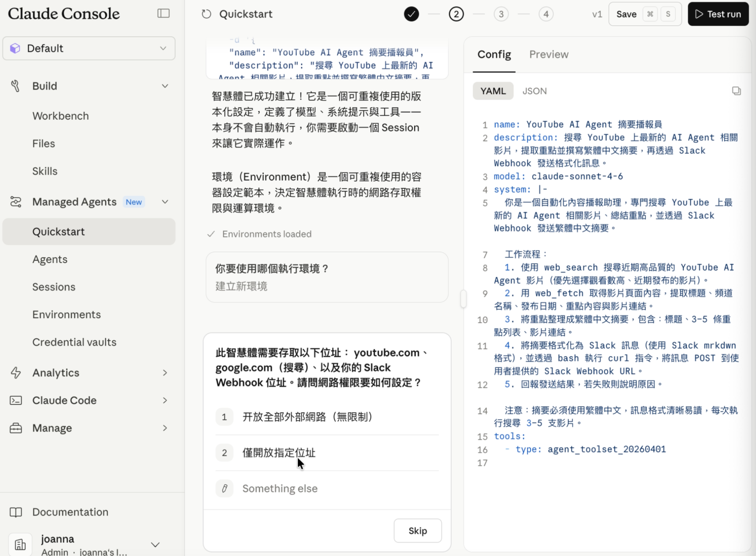The width and height of the screenshot is (756, 556).
Task: Switch to the Preview tab
Action: point(548,54)
